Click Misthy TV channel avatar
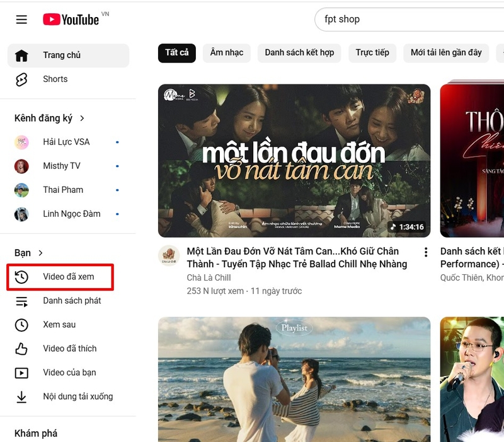Screen dimensions: 504x442 pyautogui.click(x=21, y=166)
